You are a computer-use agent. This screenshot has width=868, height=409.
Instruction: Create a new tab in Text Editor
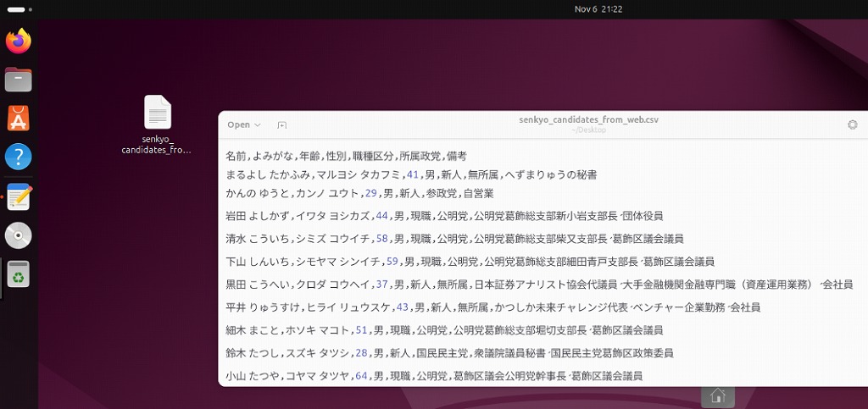point(282,125)
